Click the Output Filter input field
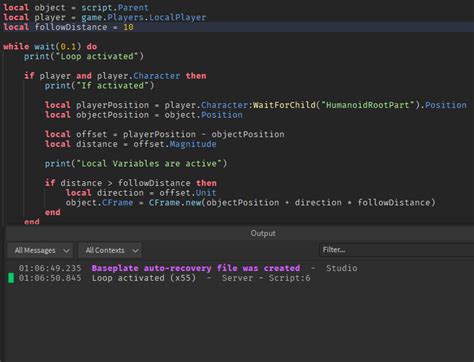Image resolution: width=474 pixels, height=362 pixels. point(397,250)
